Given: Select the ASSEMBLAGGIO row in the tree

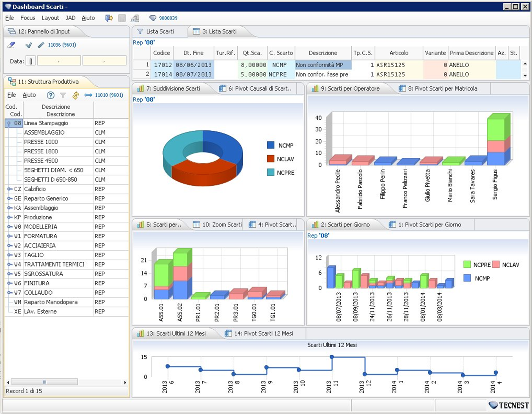Looking at the screenshot, I should click(x=67, y=133).
